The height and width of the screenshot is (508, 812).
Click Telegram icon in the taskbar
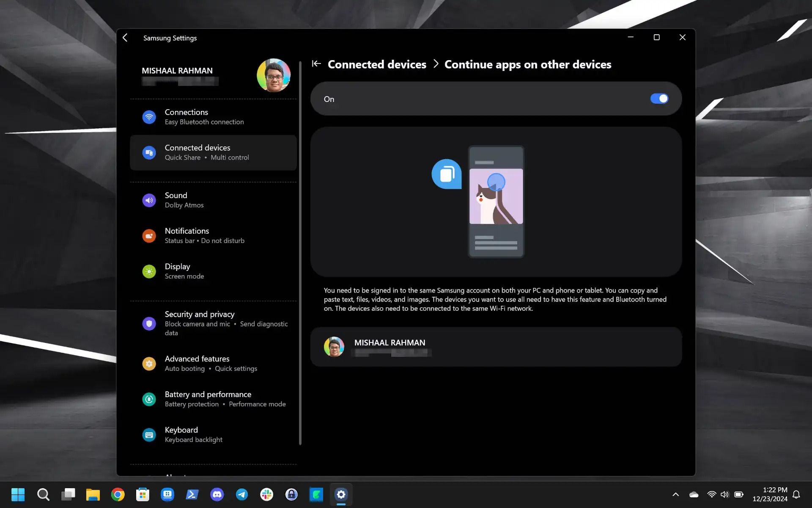click(x=242, y=494)
